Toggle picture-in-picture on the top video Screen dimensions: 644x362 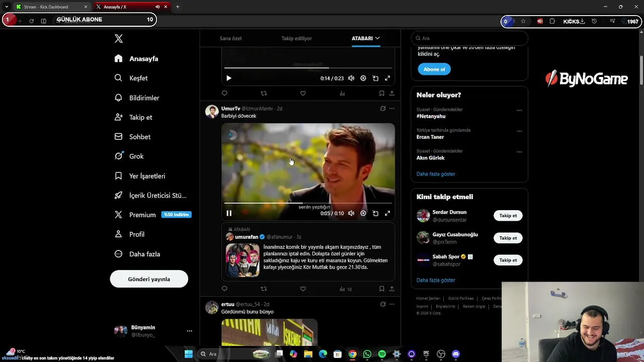coord(375,78)
